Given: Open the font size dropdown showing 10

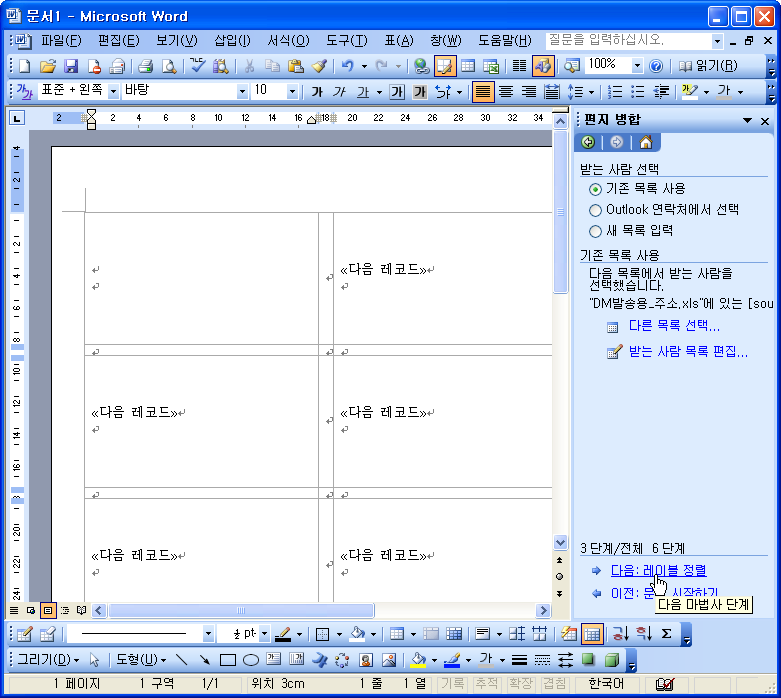Looking at the screenshot, I should [292, 92].
